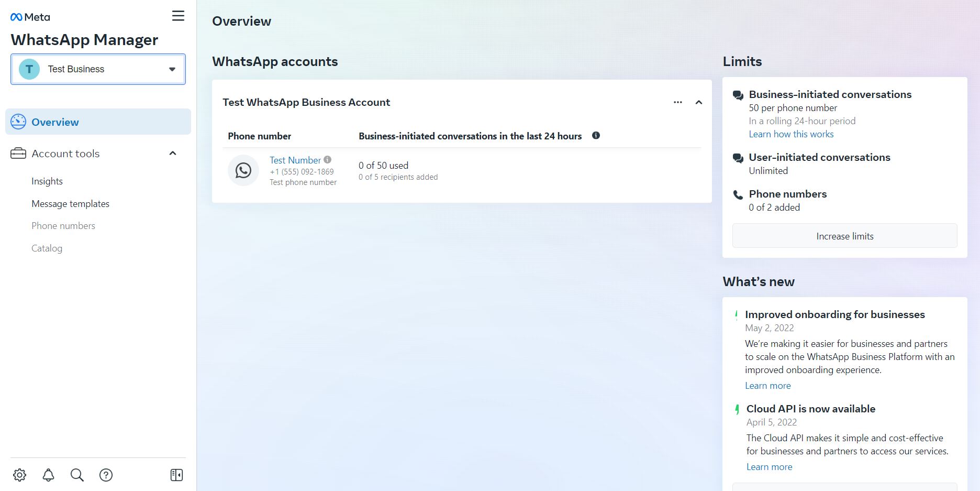Click 'Cloud API is now available' heading
The image size is (980, 491).
(x=811, y=409)
